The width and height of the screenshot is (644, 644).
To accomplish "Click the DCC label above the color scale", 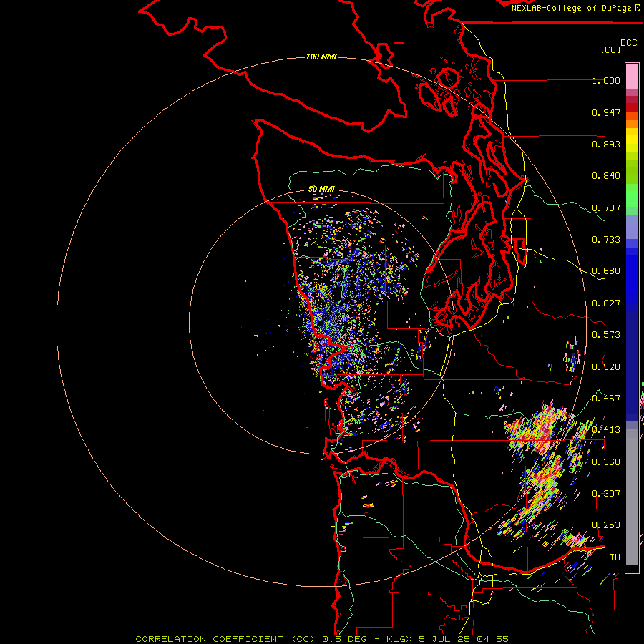I will tap(628, 43).
